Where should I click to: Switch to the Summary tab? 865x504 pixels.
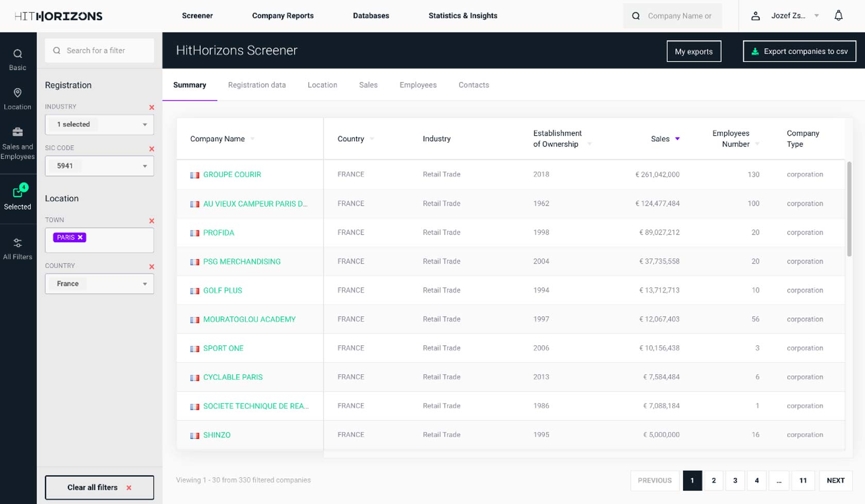190,85
